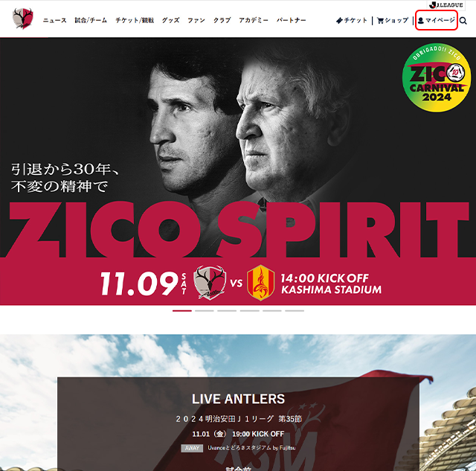This screenshot has height=471, width=476.
Task: Select the second carousel slide indicator
Action: 205,311
